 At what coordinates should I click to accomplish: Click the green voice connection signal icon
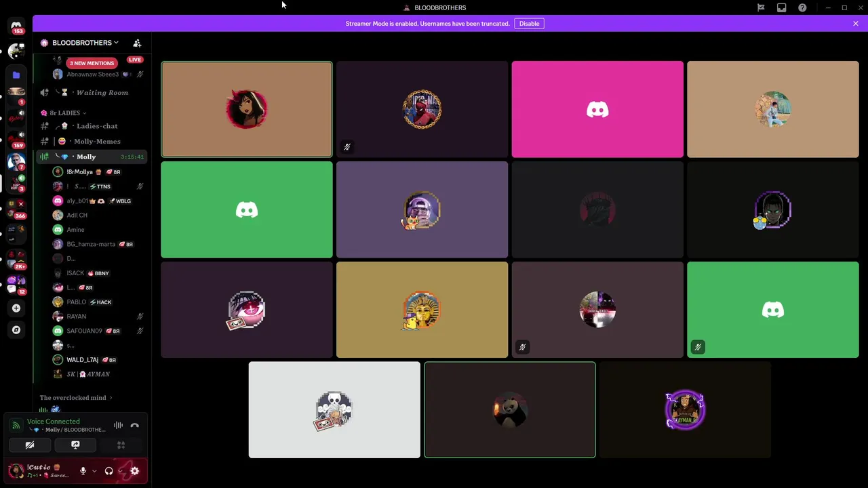coord(16,426)
